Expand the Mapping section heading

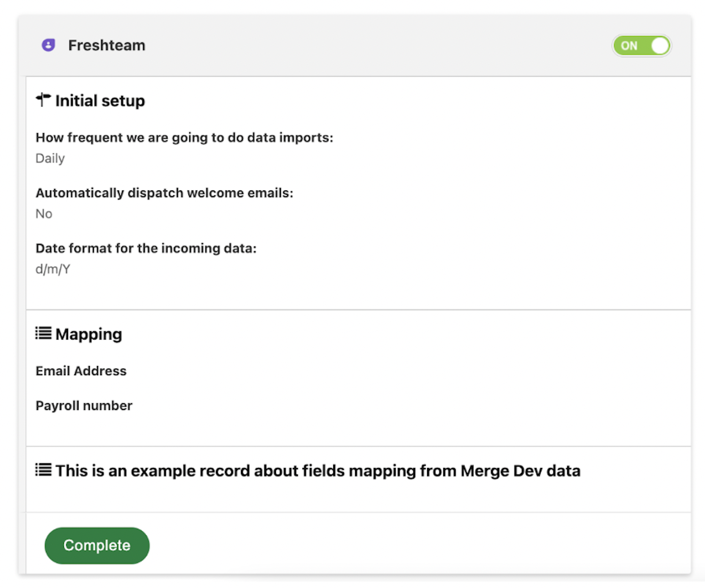pos(89,334)
